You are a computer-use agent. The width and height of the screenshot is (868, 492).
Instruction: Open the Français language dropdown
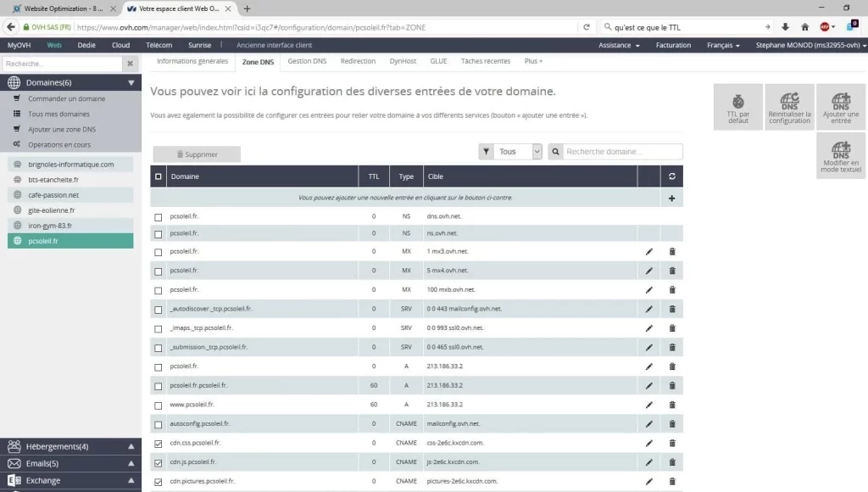point(723,45)
